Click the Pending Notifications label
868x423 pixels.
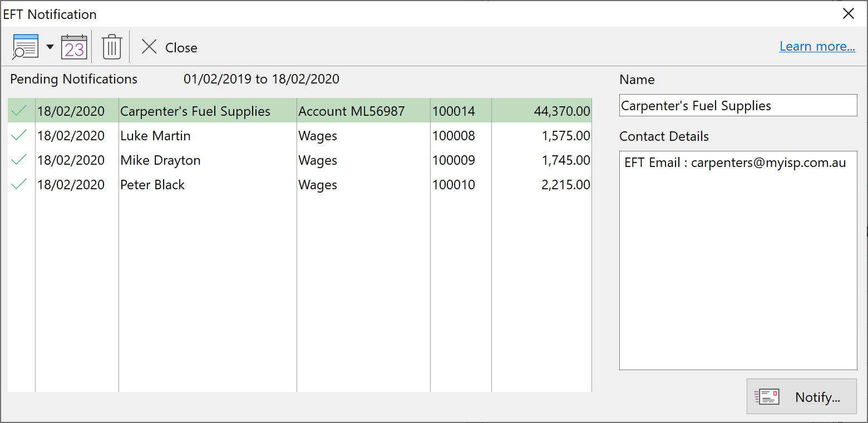(x=73, y=79)
